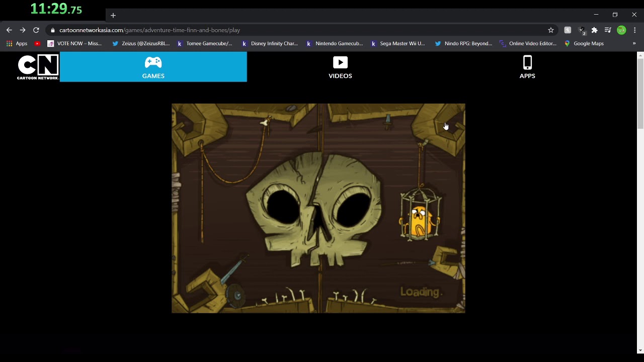The image size is (644, 362).
Task: Open the Disney Infinity Char bookmark
Action: click(270, 44)
